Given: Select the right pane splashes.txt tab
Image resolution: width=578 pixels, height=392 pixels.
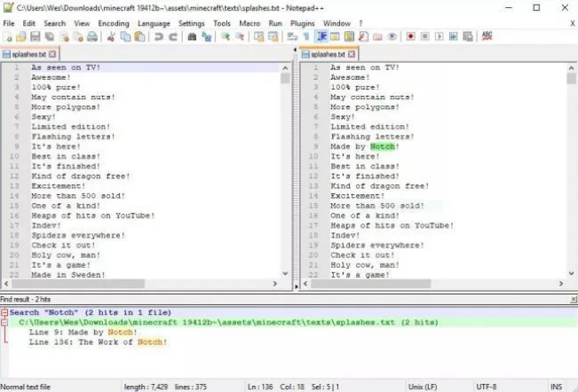Looking at the screenshot, I should (329, 54).
